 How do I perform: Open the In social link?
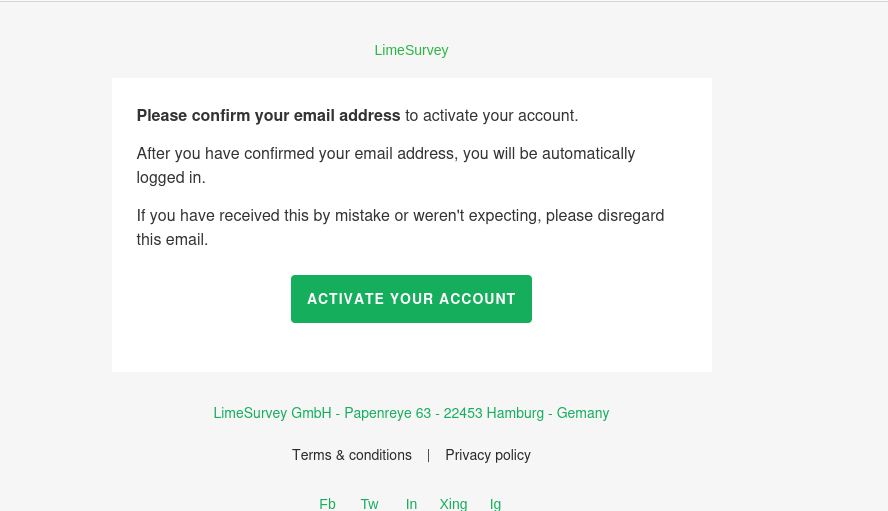click(411, 504)
